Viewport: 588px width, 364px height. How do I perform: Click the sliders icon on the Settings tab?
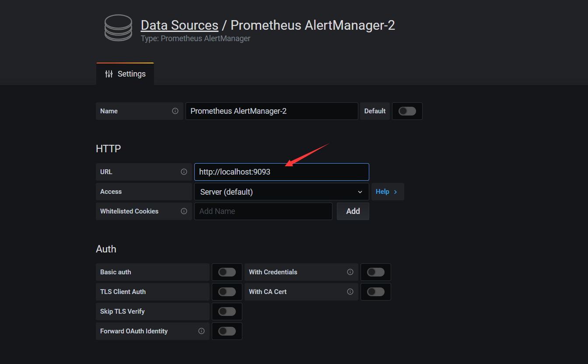tap(108, 74)
